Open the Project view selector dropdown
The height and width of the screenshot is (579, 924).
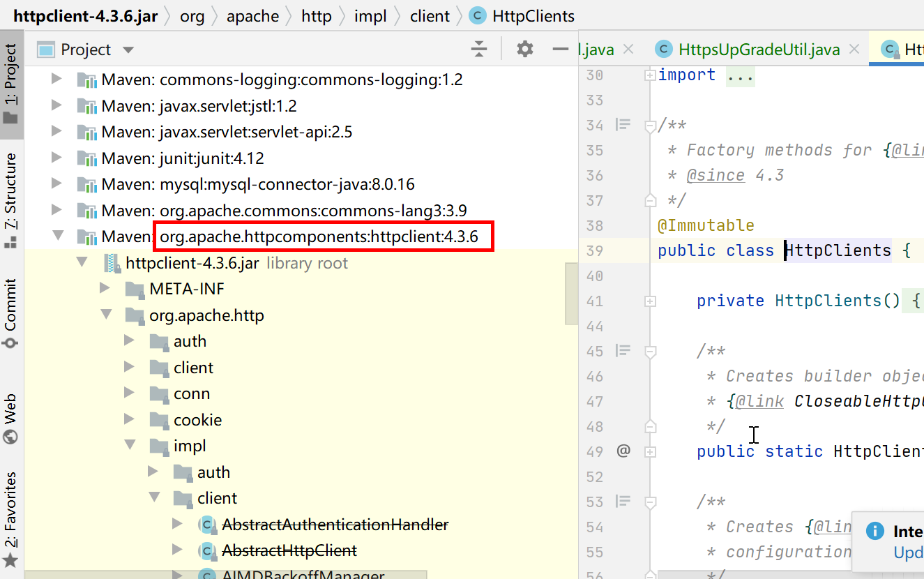click(x=128, y=50)
